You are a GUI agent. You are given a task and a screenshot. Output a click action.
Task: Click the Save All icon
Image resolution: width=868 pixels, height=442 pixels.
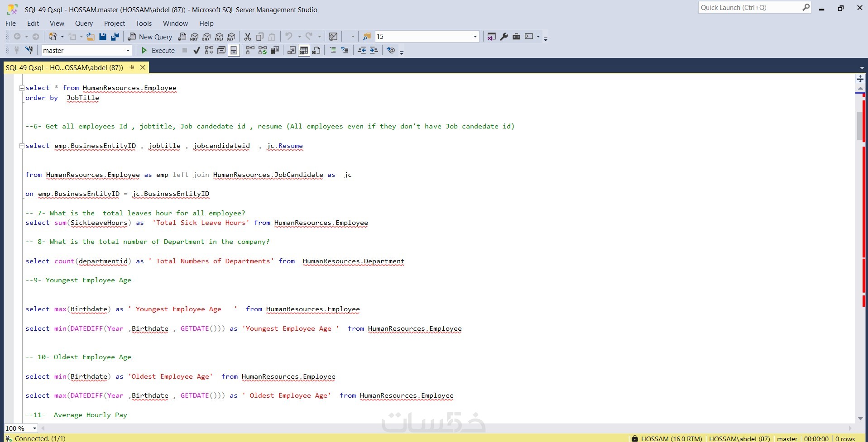pos(115,37)
